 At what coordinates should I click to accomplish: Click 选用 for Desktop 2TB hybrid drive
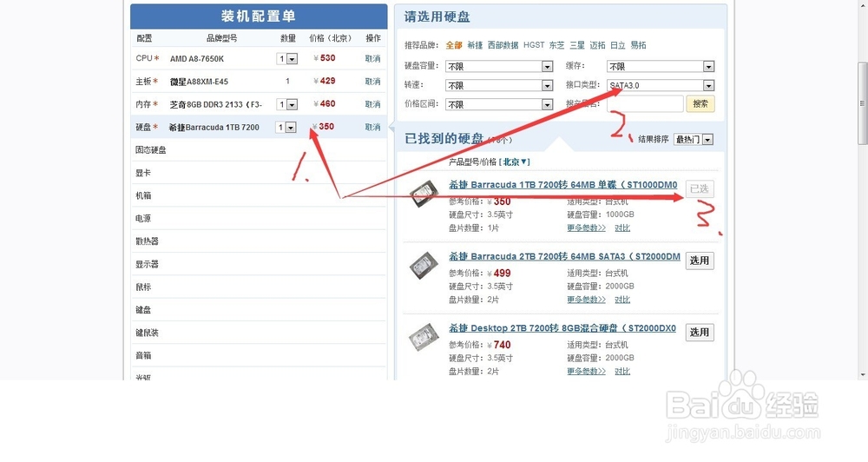coord(700,333)
